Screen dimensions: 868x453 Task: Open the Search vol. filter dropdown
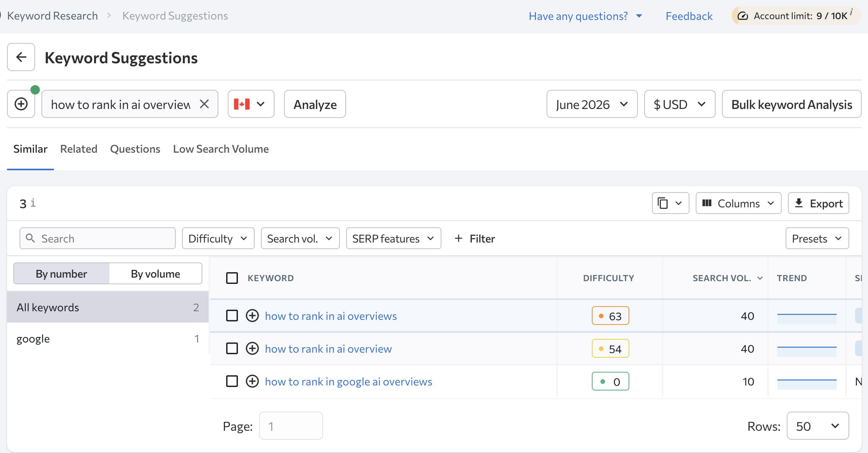click(x=300, y=238)
